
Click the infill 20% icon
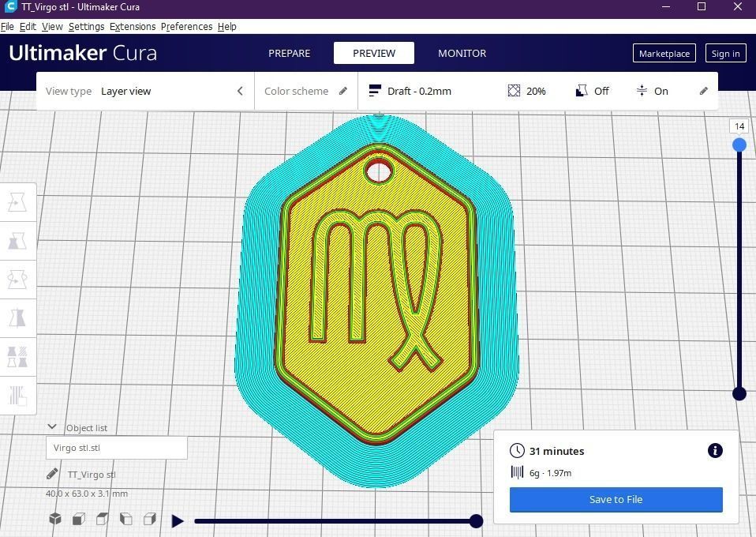click(x=514, y=91)
